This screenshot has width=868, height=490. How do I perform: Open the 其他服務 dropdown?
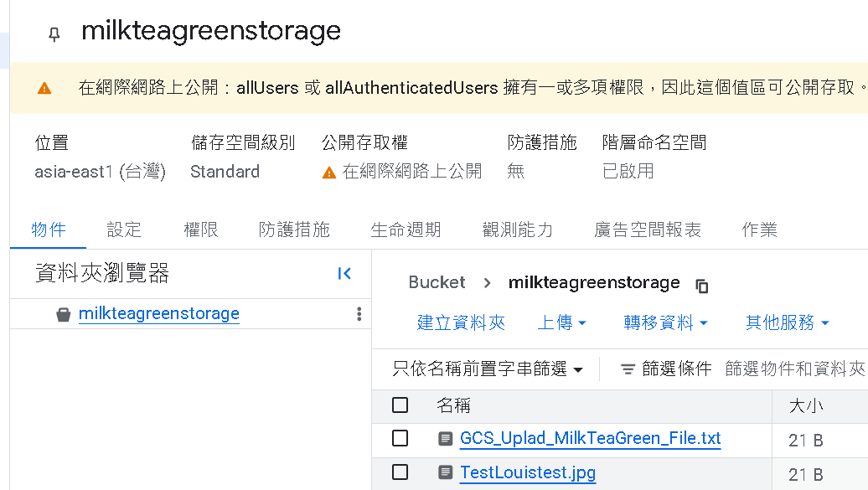click(x=788, y=322)
